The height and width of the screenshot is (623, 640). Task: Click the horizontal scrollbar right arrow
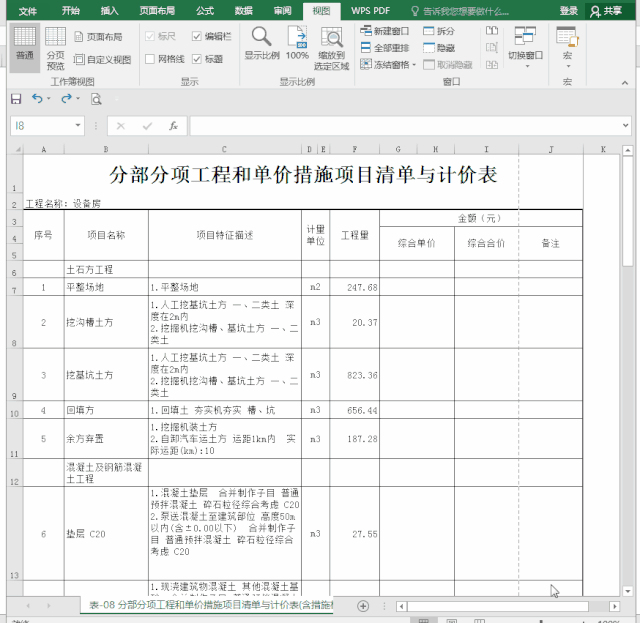click(614, 606)
